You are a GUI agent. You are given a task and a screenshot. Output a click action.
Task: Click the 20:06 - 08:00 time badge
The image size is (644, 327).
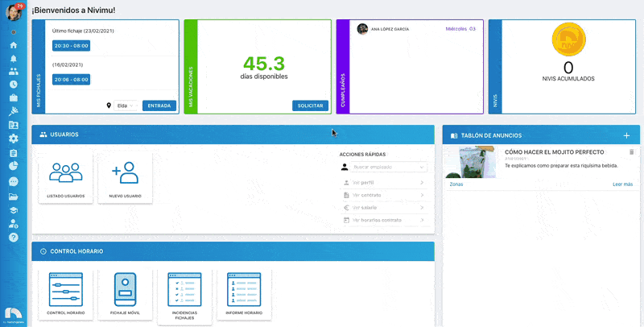pos(71,80)
